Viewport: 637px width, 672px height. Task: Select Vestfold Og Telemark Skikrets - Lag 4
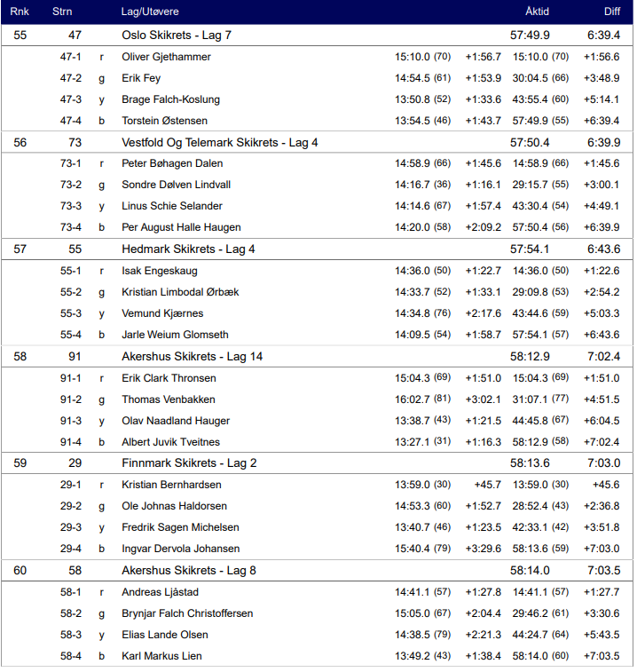[219, 142]
